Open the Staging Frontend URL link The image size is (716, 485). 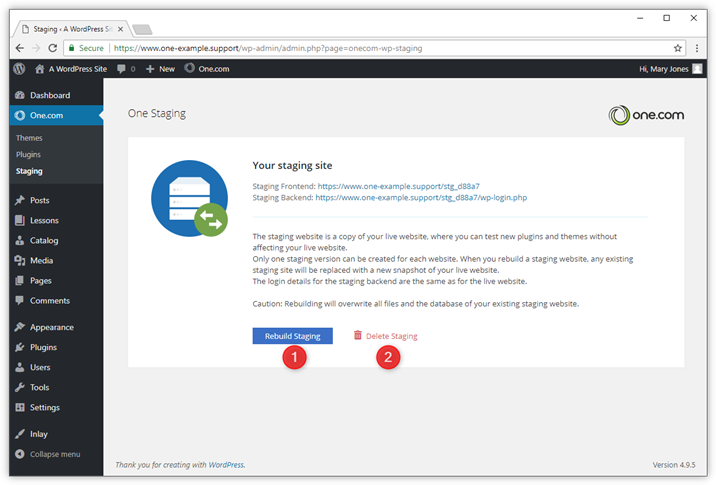[x=399, y=186]
